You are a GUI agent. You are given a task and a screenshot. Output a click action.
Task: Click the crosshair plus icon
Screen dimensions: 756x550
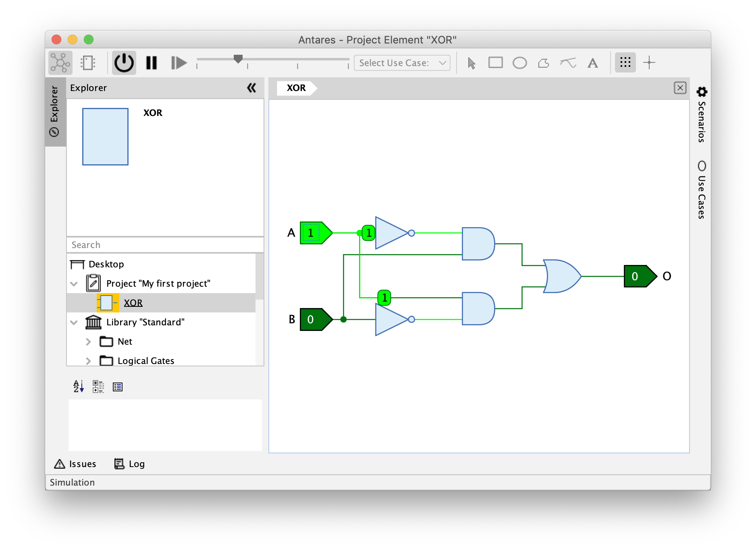coord(649,62)
